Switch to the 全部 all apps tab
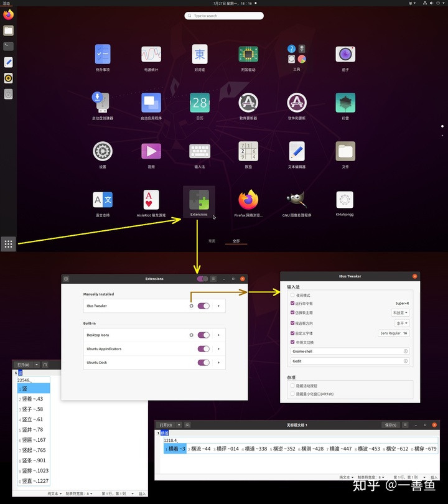 click(x=236, y=241)
